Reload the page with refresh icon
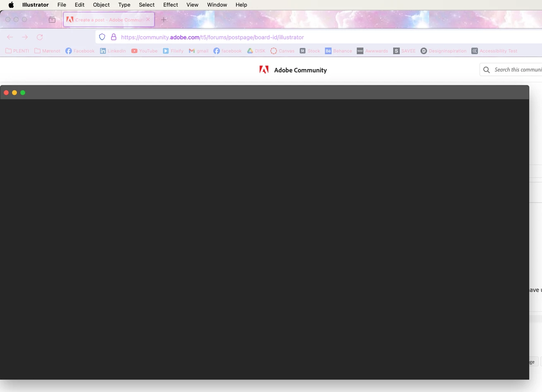Image resolution: width=542 pixels, height=392 pixels. tap(40, 37)
